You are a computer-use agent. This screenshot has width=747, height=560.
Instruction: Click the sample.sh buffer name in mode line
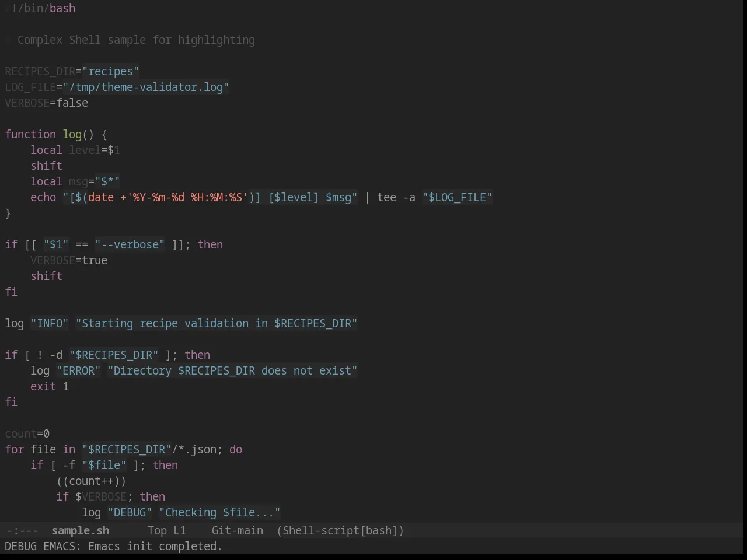[x=80, y=530]
